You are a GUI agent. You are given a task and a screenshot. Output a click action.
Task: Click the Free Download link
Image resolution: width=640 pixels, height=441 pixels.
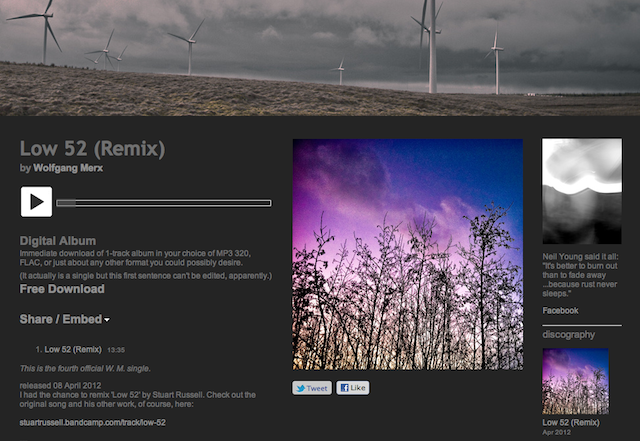click(x=62, y=289)
